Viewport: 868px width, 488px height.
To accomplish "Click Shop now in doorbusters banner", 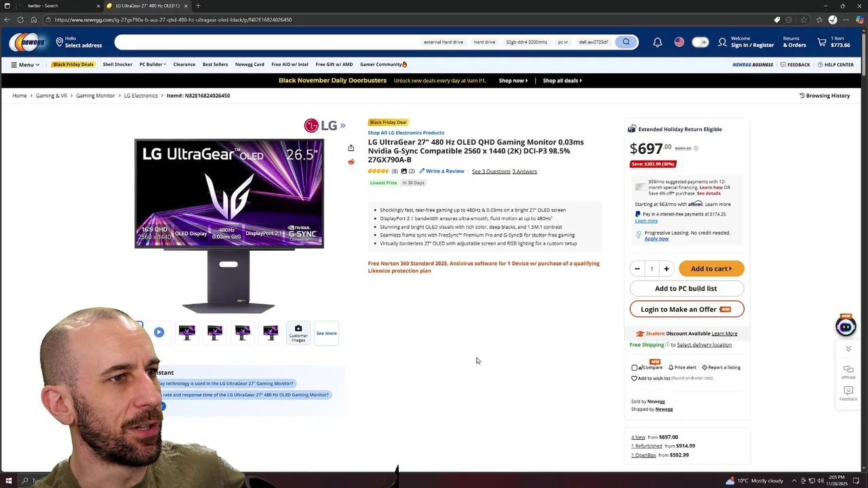I will [x=513, y=81].
